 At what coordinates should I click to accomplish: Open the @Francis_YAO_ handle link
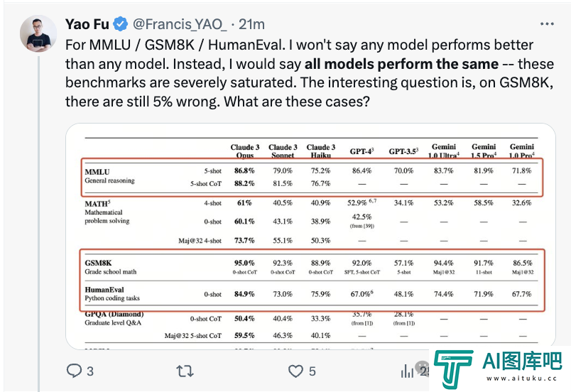[180, 24]
